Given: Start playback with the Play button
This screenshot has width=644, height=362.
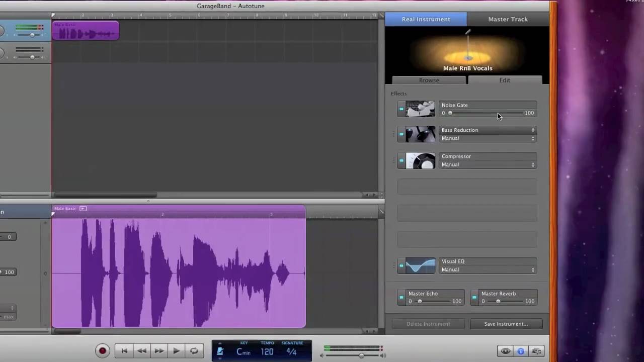Looking at the screenshot, I should [x=176, y=351].
